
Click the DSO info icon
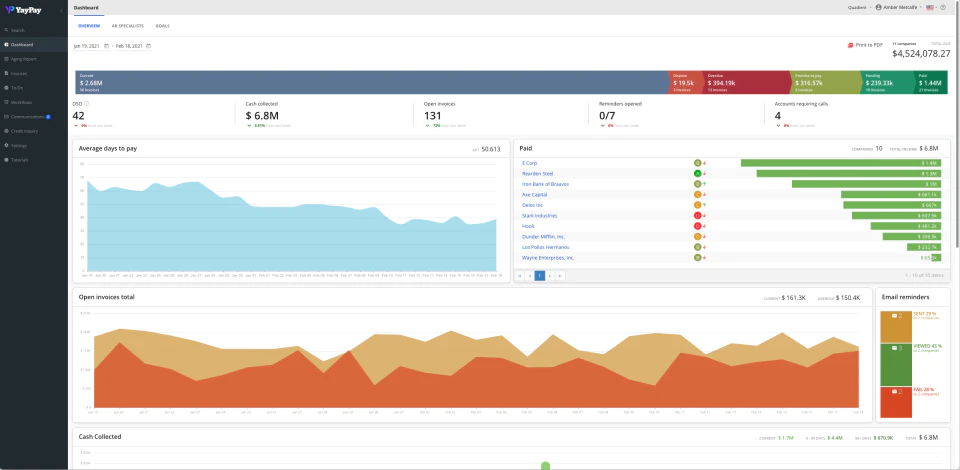pyautogui.click(x=86, y=103)
